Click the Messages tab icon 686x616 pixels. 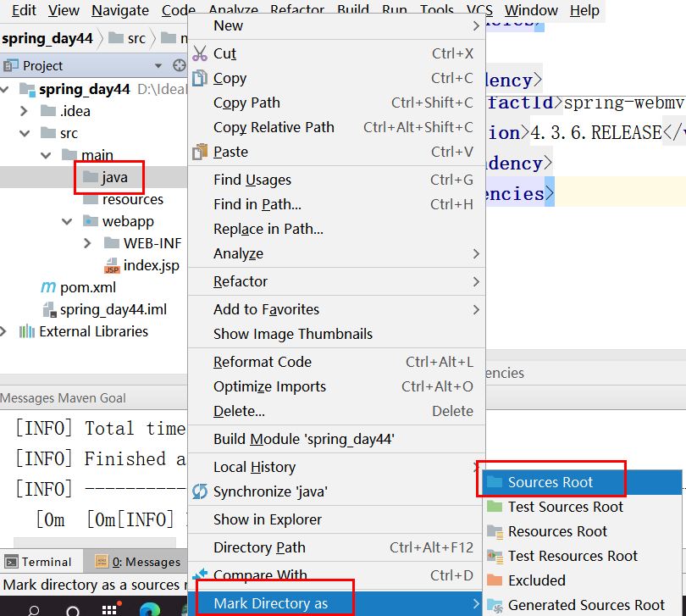tap(102, 561)
